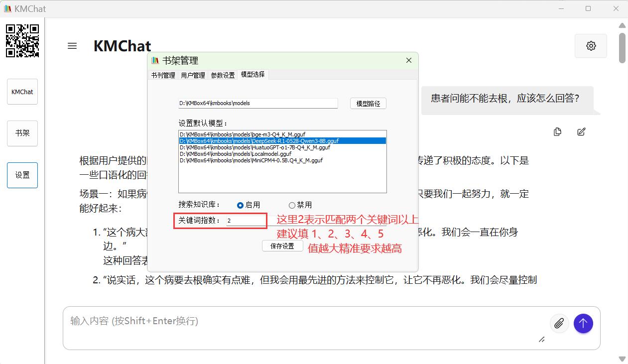Go to the 参数设置 tab
Image resolution: width=628 pixels, height=364 pixels.
223,75
